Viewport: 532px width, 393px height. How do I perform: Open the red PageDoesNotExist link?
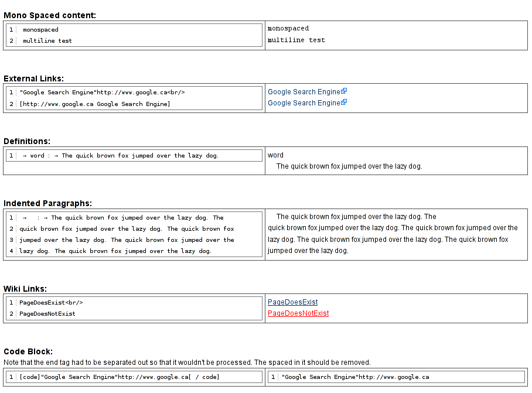[298, 313]
